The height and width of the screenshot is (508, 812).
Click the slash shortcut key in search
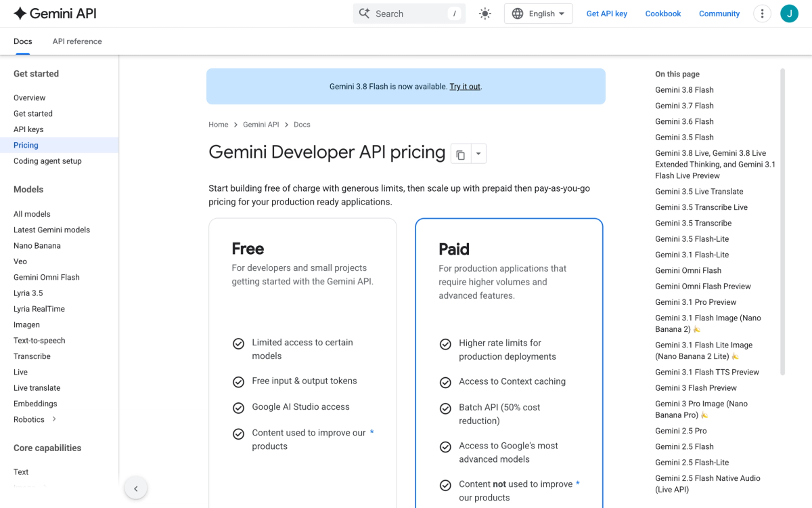455,14
